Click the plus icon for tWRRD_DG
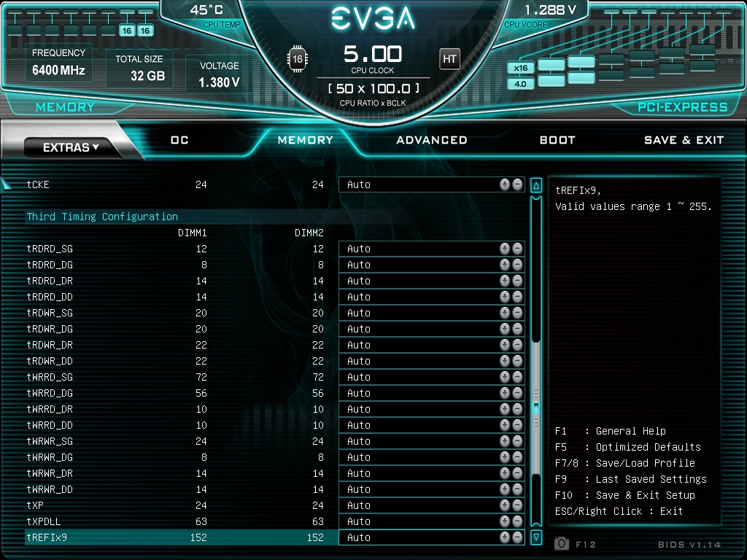This screenshot has width=747, height=560. (x=505, y=393)
